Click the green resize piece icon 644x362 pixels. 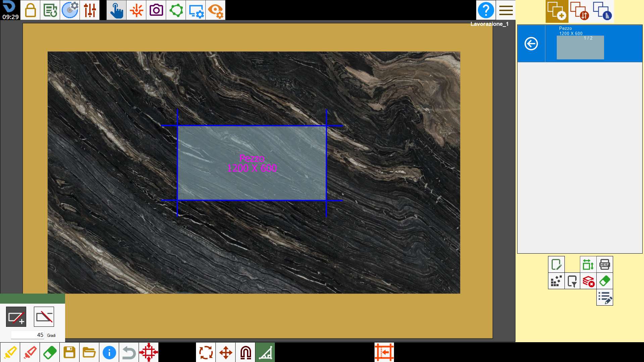click(x=588, y=264)
